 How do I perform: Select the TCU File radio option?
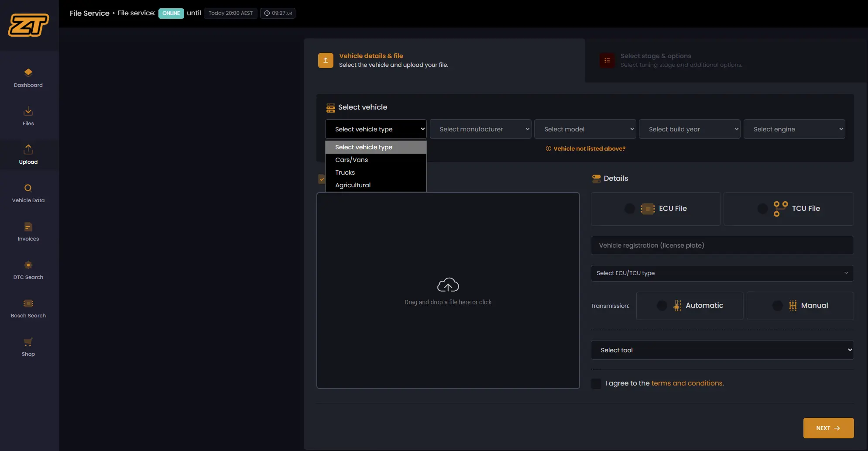tap(762, 209)
